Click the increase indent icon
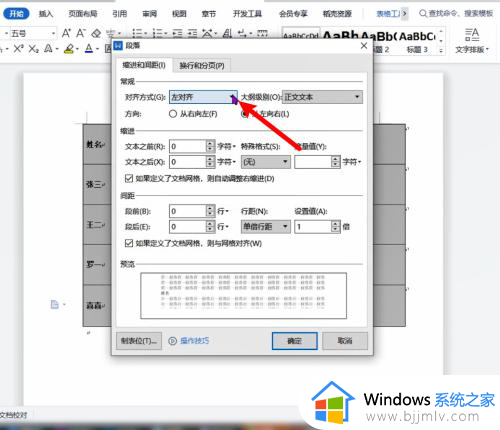Viewport: 500px width, 430px height. click(192, 33)
